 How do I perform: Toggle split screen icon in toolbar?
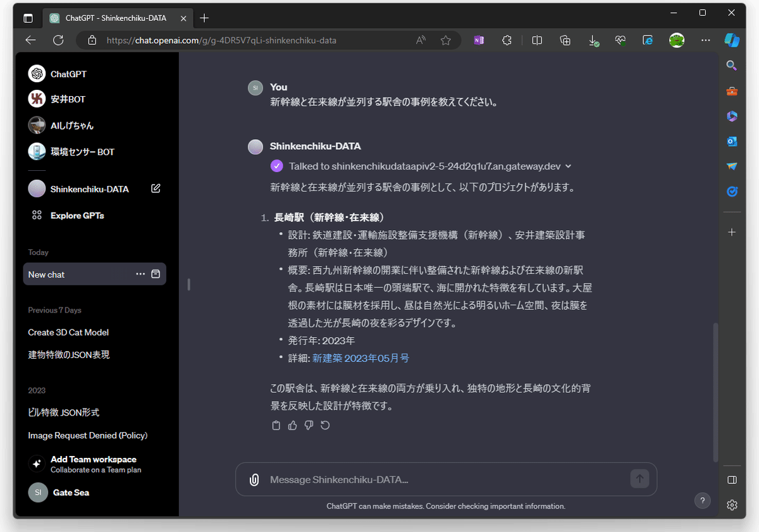coord(537,40)
